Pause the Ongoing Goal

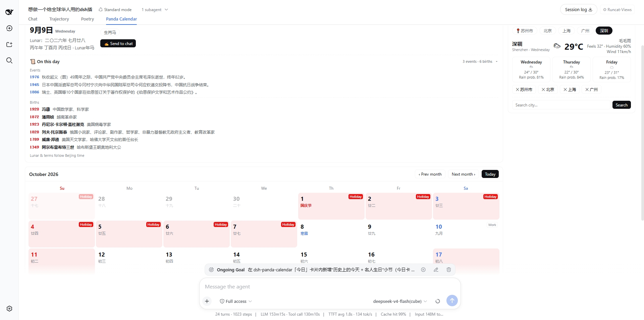coord(423,270)
